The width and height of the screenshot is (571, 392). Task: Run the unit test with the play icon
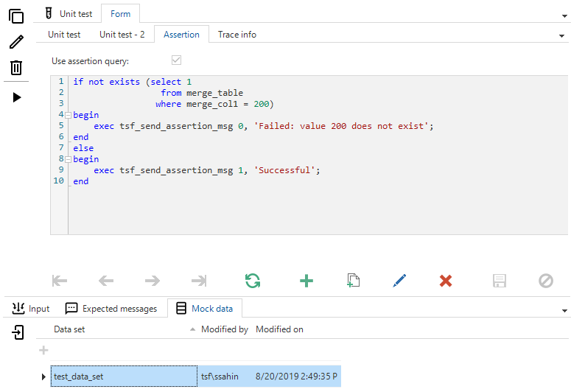pos(17,97)
